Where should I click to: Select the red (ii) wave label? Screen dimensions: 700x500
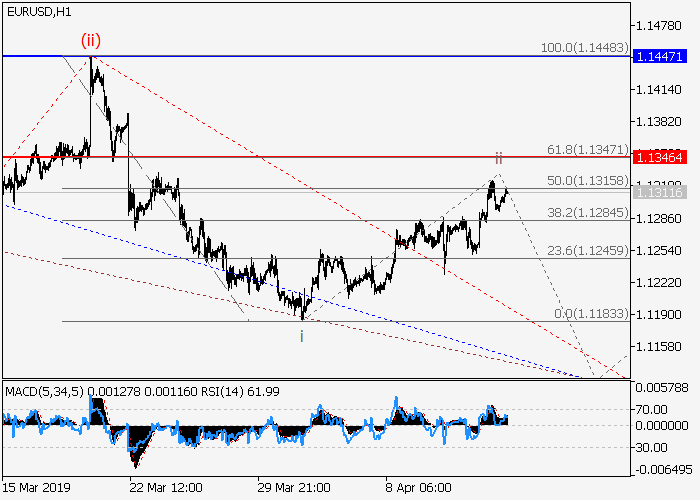[92, 41]
